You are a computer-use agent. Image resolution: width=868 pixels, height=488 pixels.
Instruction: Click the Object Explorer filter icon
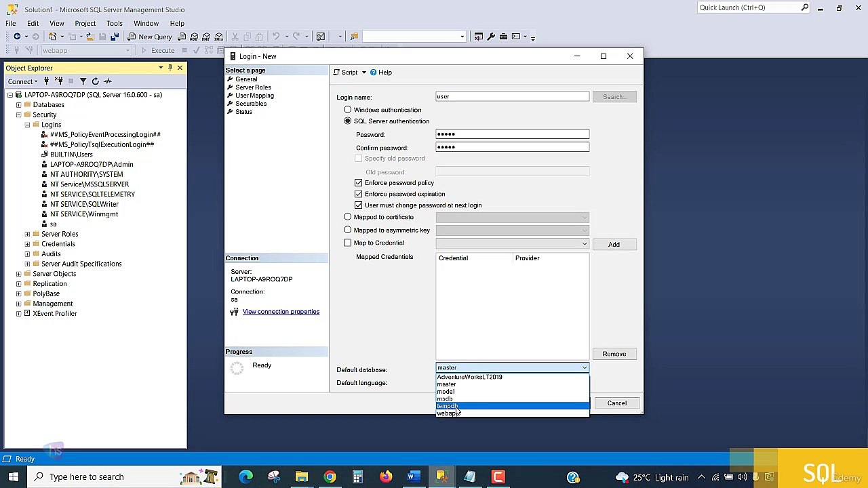(x=83, y=81)
